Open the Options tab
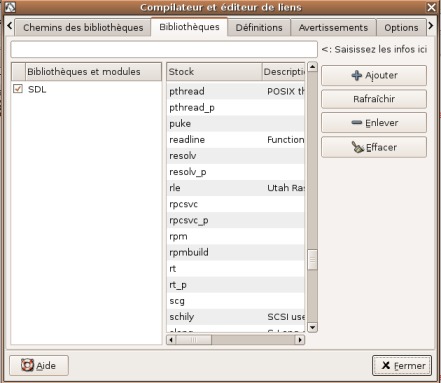The height and width of the screenshot is (383, 441). pyautogui.click(x=401, y=27)
